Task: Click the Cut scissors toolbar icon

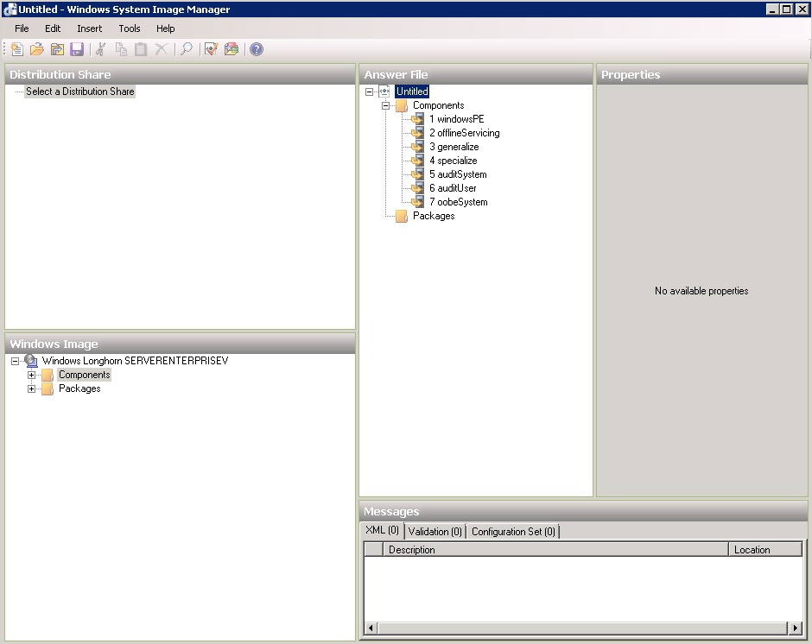Action: click(x=101, y=49)
